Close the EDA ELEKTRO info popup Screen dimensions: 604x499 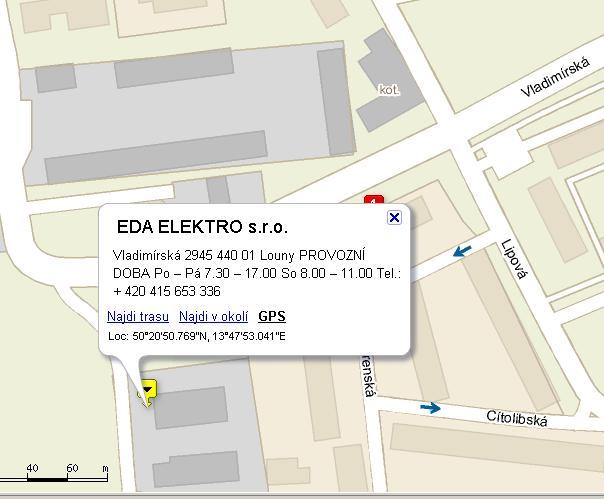pos(394,218)
